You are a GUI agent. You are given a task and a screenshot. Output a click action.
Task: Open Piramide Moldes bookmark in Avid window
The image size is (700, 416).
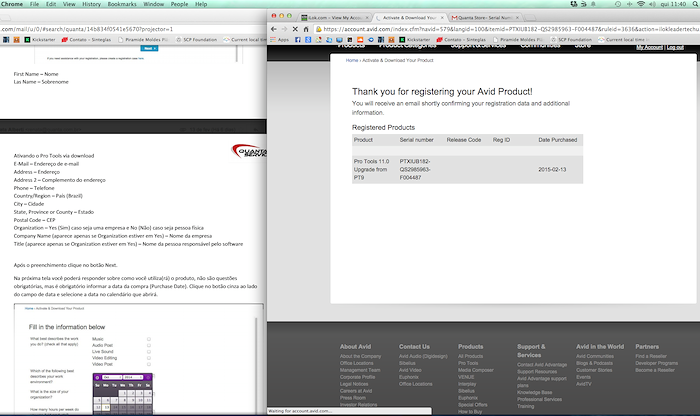tap(518, 40)
